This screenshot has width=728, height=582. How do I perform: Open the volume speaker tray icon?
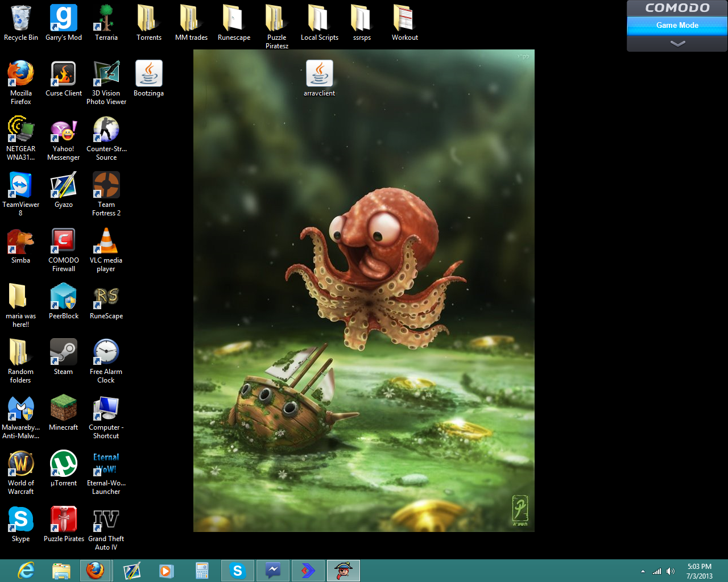671,571
